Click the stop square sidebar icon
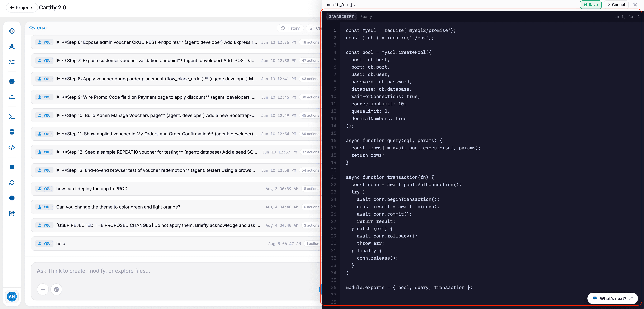This screenshot has width=644, height=309. (x=12, y=167)
